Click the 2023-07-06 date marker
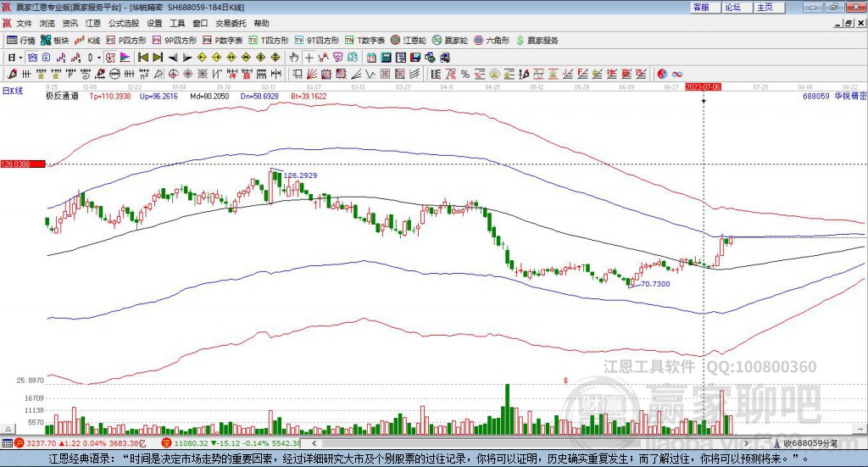Viewport: 868px width, 467px height. pyautogui.click(x=703, y=87)
